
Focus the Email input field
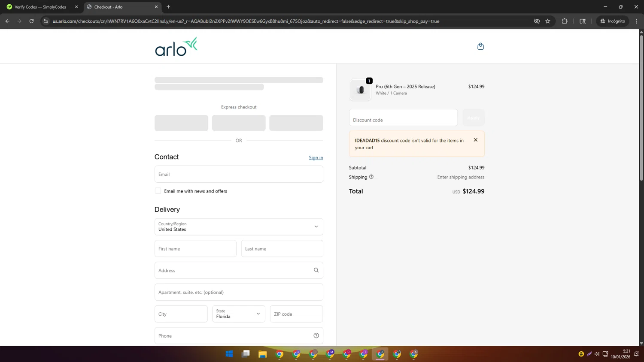[239, 174]
